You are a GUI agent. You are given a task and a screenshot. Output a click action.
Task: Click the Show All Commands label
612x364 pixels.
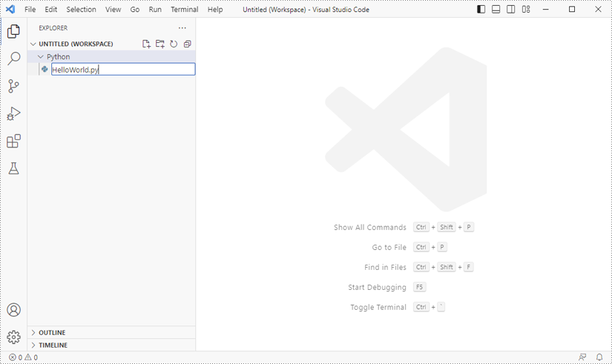click(x=370, y=228)
